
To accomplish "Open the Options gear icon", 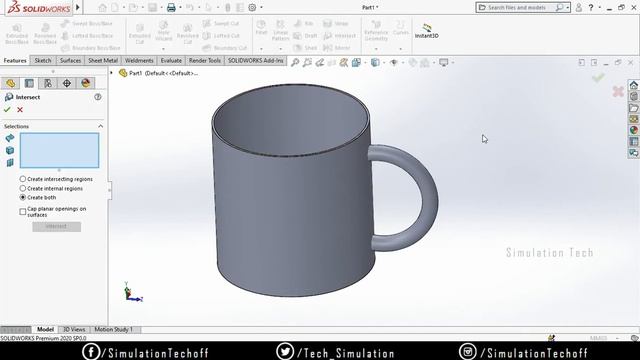I will pyautogui.click(x=252, y=7).
